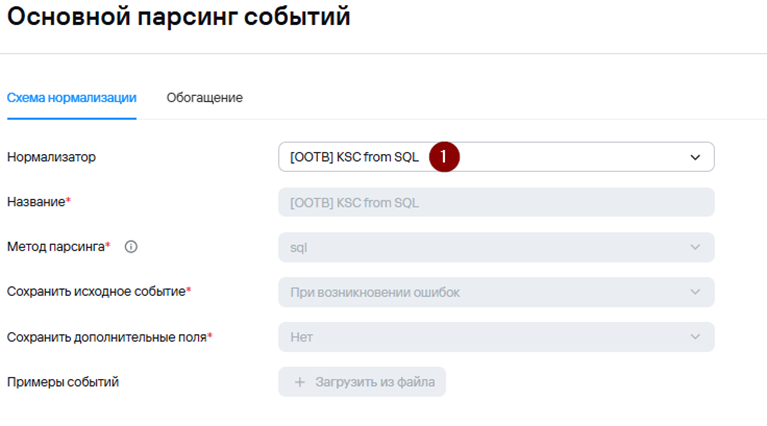Expand the Сохранить исходное событие dropdown
The height and width of the screenshot is (426, 767).
tap(496, 292)
